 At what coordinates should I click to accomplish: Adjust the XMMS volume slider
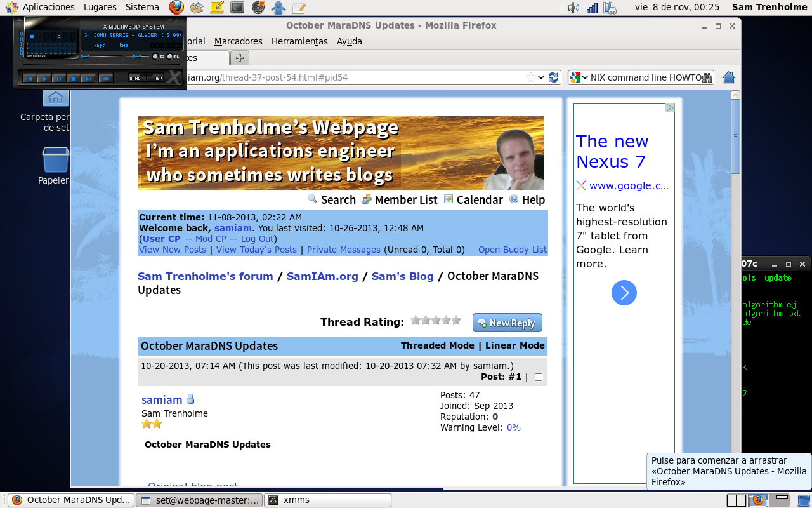(x=101, y=57)
